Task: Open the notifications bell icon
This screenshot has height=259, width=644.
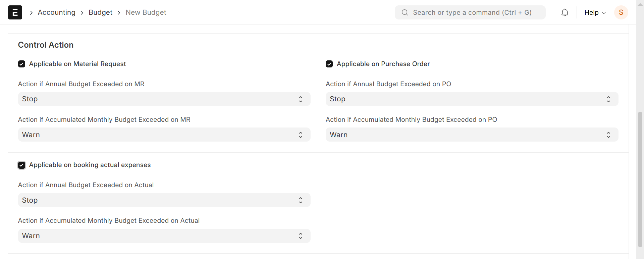Action: tap(565, 12)
